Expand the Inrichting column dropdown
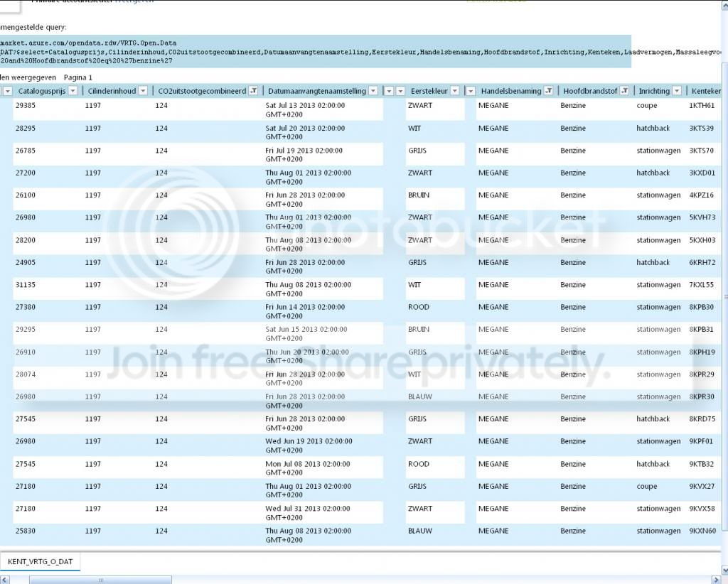Viewport: 728px width, 584px height. [677, 91]
